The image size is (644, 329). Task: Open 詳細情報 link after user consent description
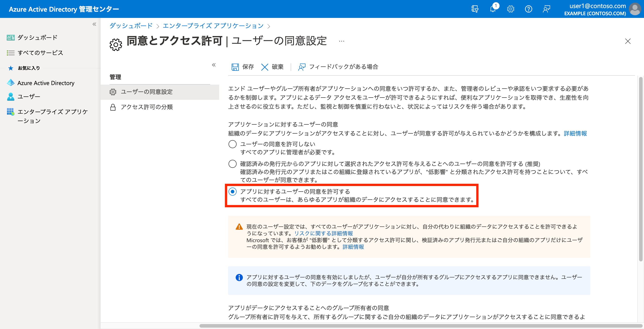(x=575, y=134)
